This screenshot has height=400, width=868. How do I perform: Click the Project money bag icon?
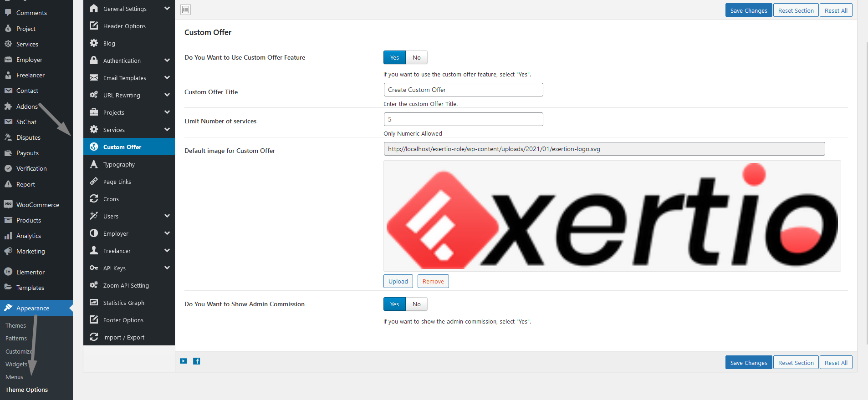(x=8, y=28)
